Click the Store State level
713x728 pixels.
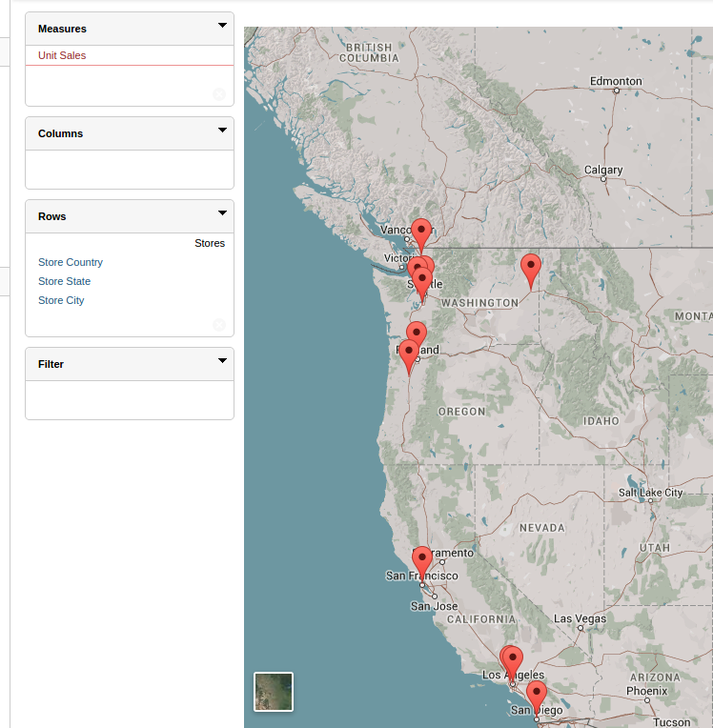click(x=64, y=281)
